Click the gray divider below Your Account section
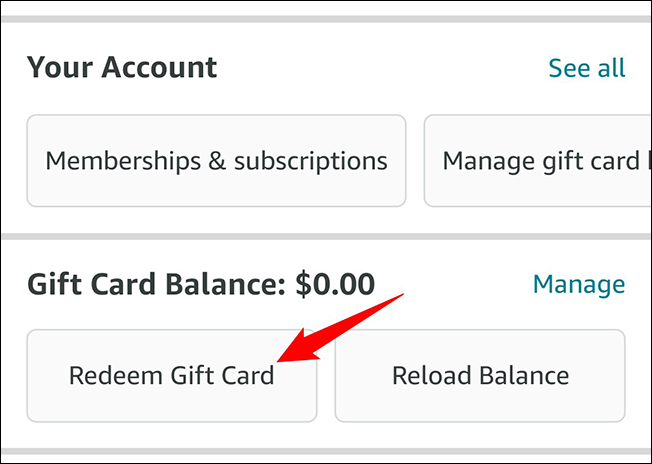The image size is (652, 464). pyautogui.click(x=326, y=237)
